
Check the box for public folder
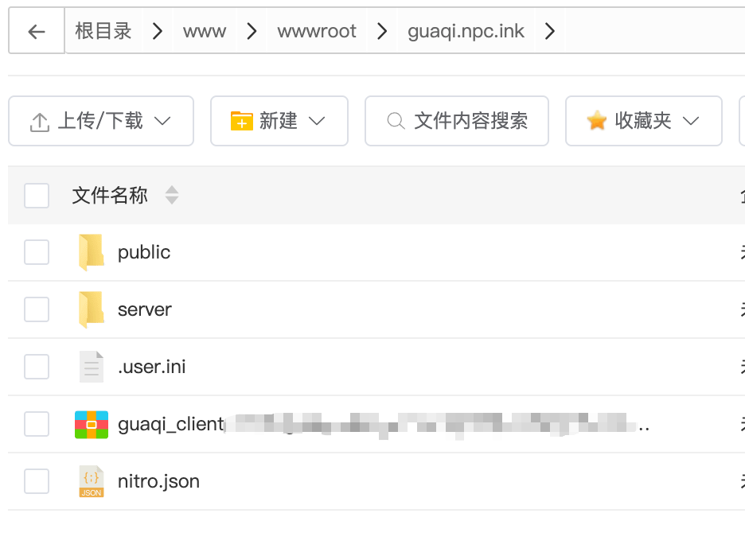(37, 252)
